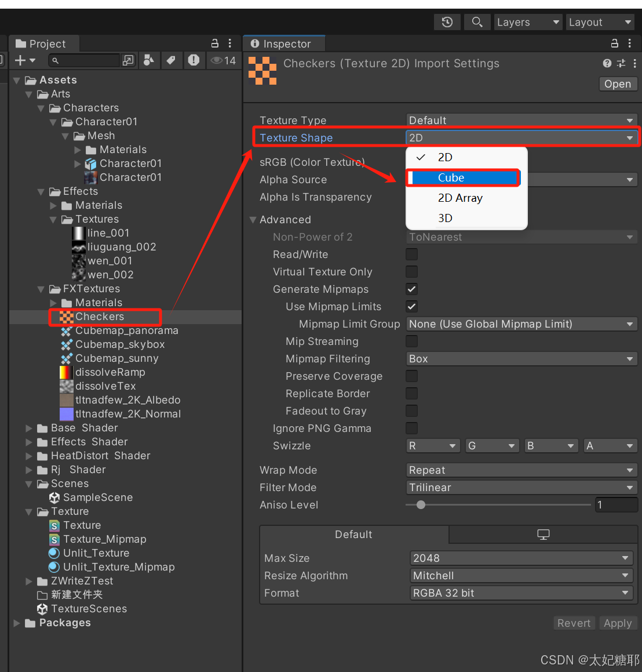The width and height of the screenshot is (642, 672).
Task: Open the Format RGBA 32 bit dropdown
Action: tap(521, 593)
